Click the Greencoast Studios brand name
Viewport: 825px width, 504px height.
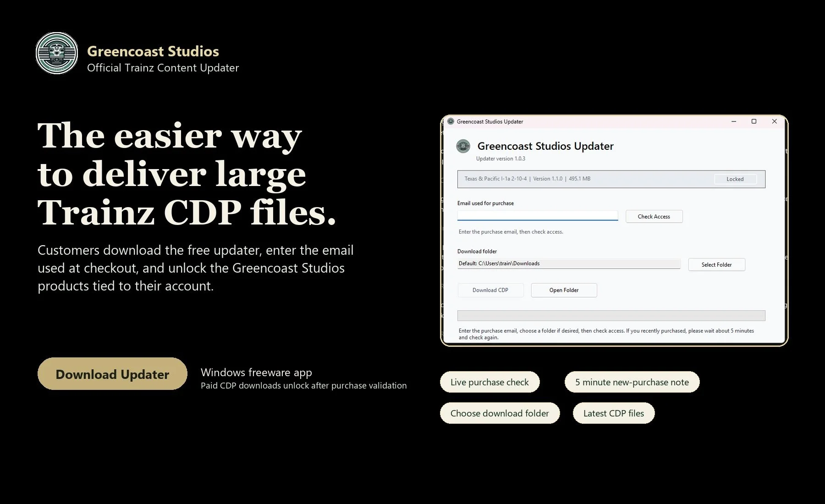153,51
